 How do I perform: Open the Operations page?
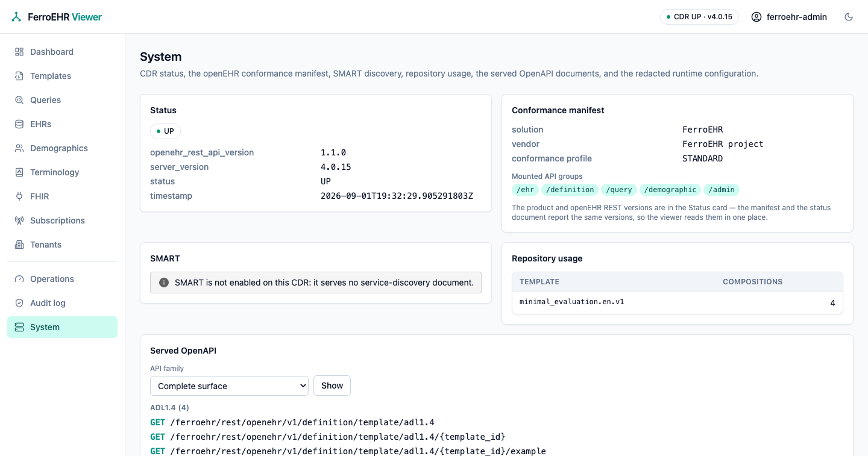point(62,279)
